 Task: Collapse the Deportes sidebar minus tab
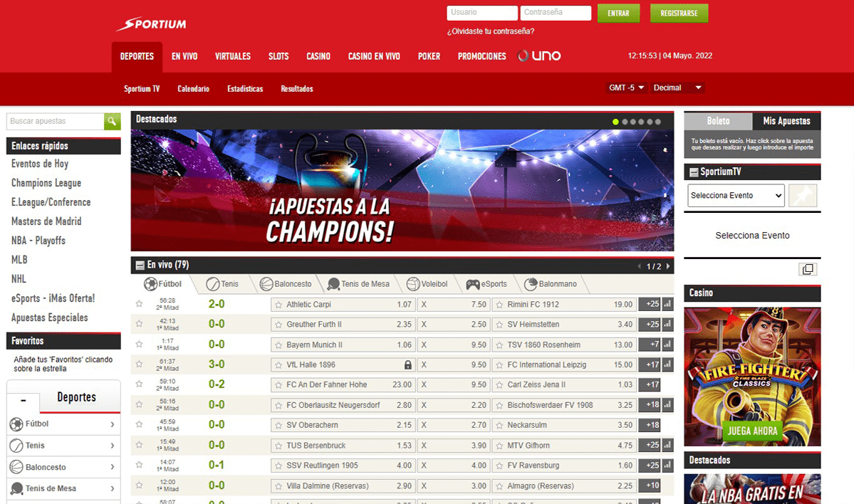23,401
